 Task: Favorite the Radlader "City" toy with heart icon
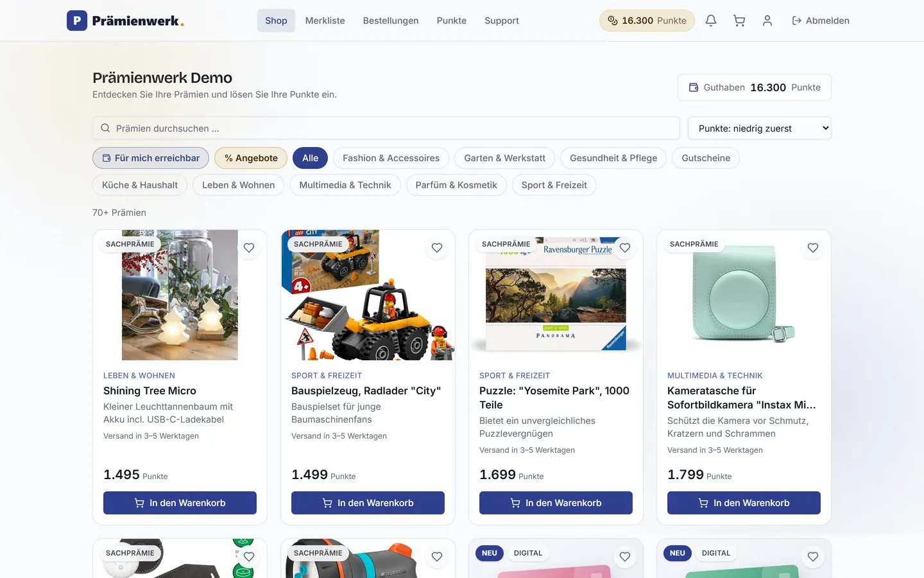click(x=437, y=248)
